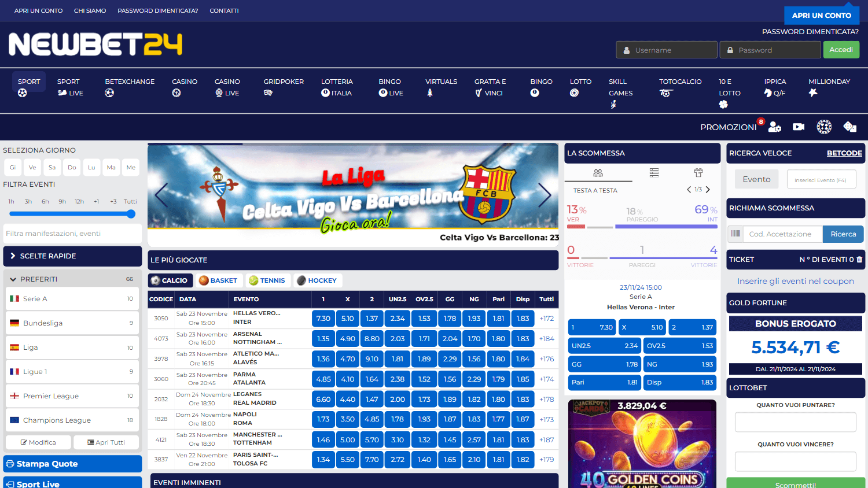Open Totocalcio icon

[665, 93]
